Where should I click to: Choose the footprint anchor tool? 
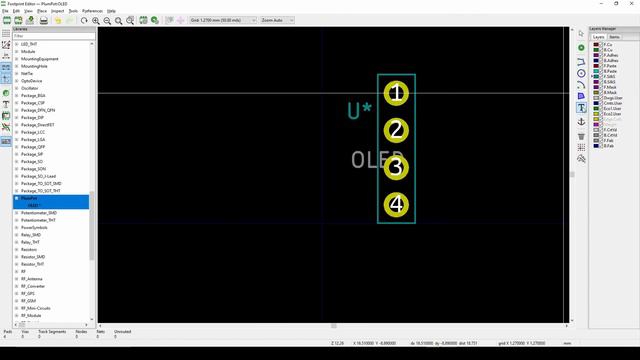(581, 122)
